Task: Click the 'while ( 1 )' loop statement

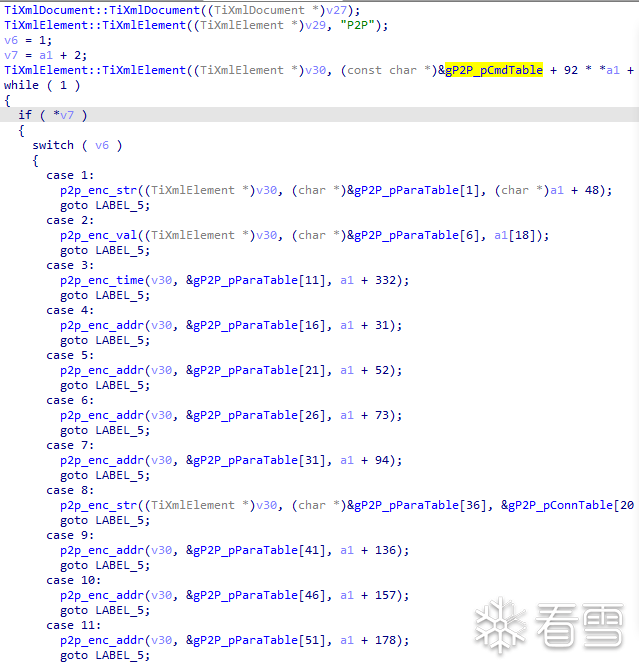Action: [42, 85]
